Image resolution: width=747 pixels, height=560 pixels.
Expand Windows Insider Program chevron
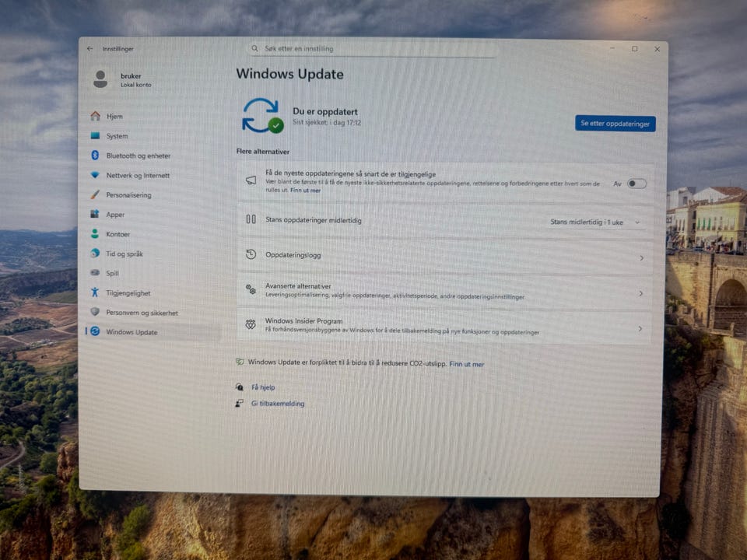640,328
